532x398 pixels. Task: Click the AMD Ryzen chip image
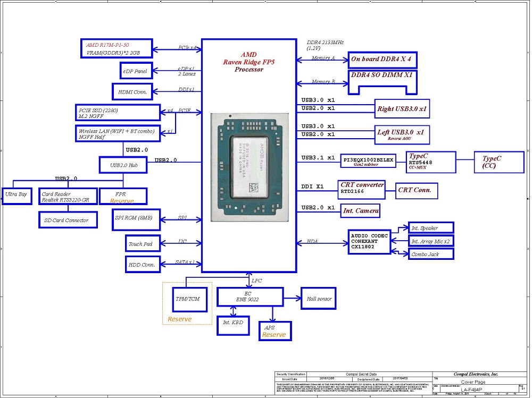click(250, 167)
